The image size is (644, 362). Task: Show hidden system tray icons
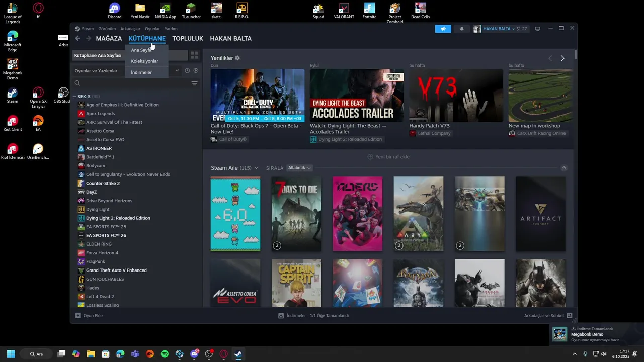point(575,354)
